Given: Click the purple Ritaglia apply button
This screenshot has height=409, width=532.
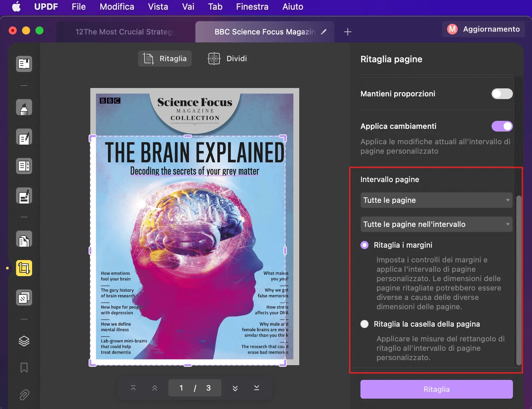Looking at the screenshot, I should click(x=436, y=389).
